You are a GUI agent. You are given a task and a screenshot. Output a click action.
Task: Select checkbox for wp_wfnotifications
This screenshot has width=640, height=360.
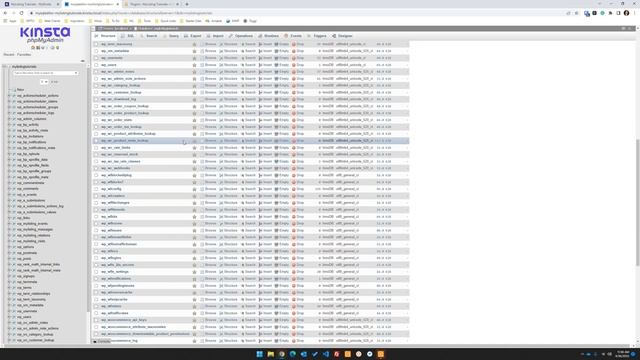coord(96,279)
